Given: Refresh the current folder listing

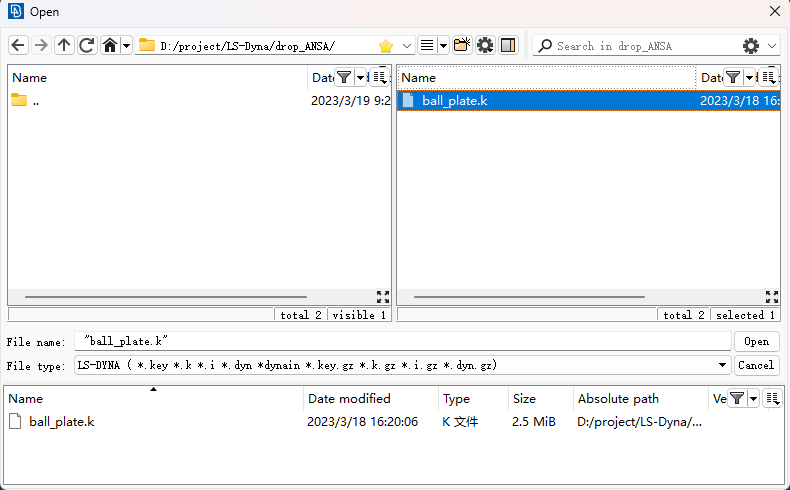Looking at the screenshot, I should click(x=87, y=45).
